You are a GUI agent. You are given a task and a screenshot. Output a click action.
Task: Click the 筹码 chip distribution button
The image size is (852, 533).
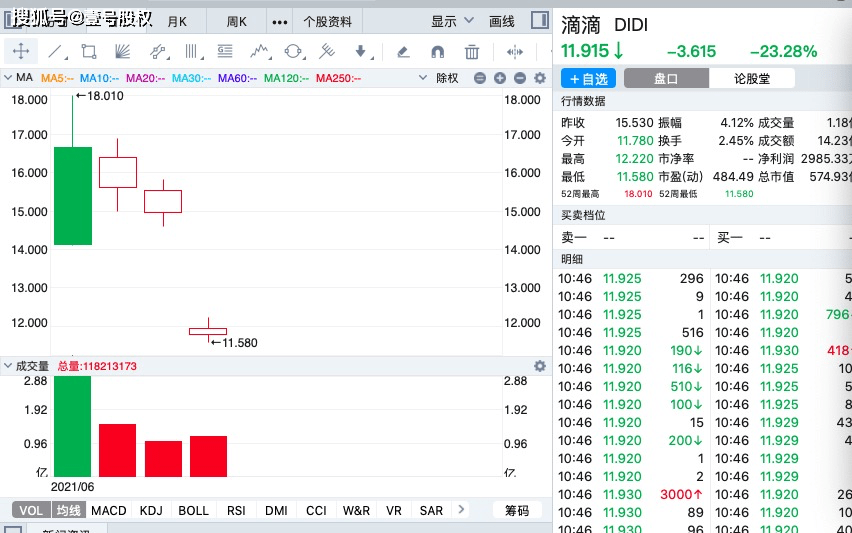click(517, 510)
